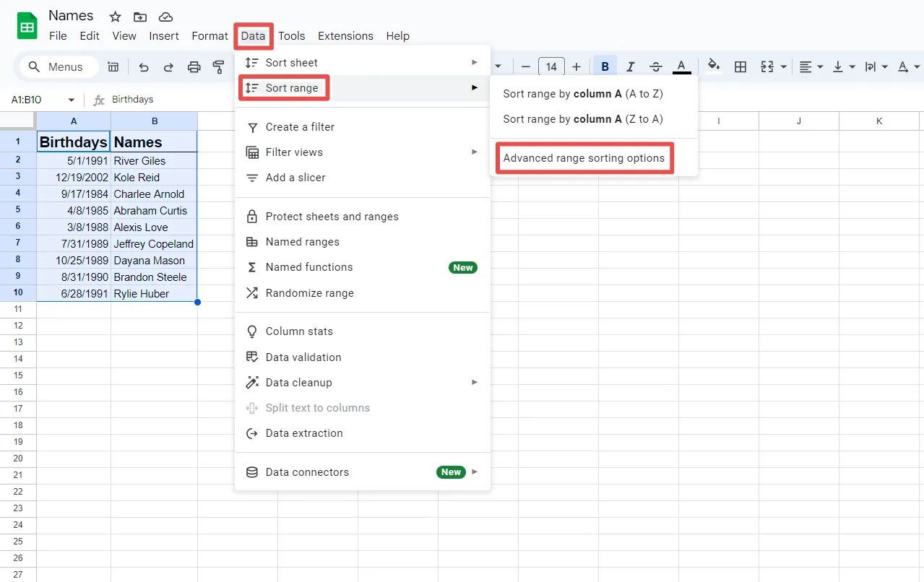Open the Create a filter option

pos(299,126)
